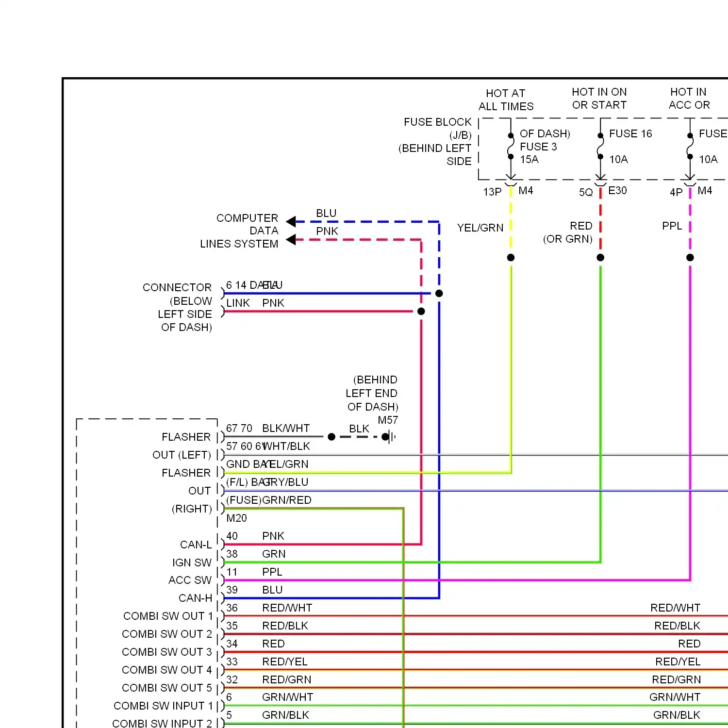The width and height of the screenshot is (728, 728).
Task: Click the COMBI SW OUT 3 label
Action: (167, 652)
